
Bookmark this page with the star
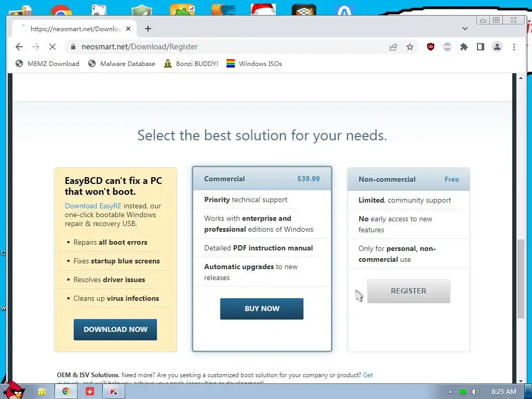pos(410,47)
